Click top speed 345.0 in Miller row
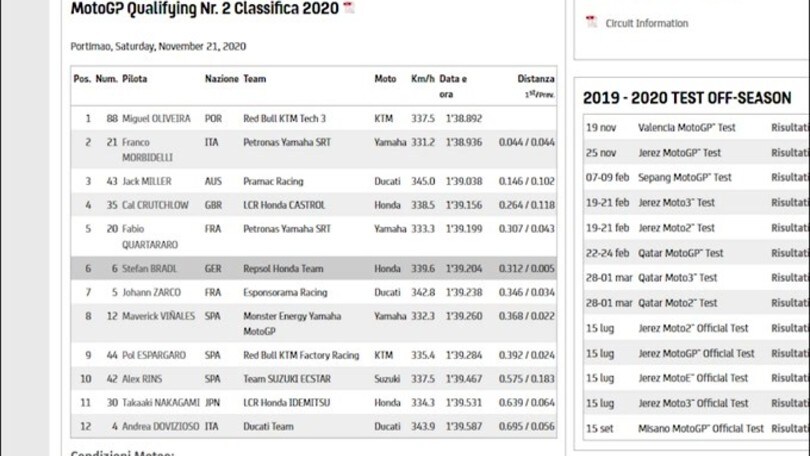The image size is (810, 456). 423,181
